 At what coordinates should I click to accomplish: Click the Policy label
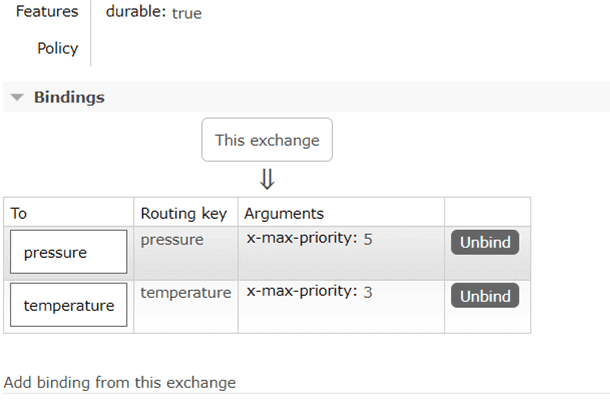point(57,48)
